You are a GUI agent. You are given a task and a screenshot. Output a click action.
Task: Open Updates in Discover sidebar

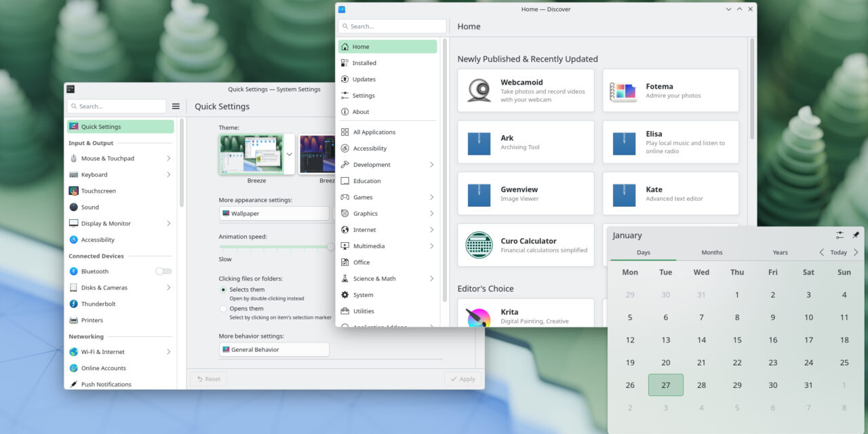coord(388,79)
